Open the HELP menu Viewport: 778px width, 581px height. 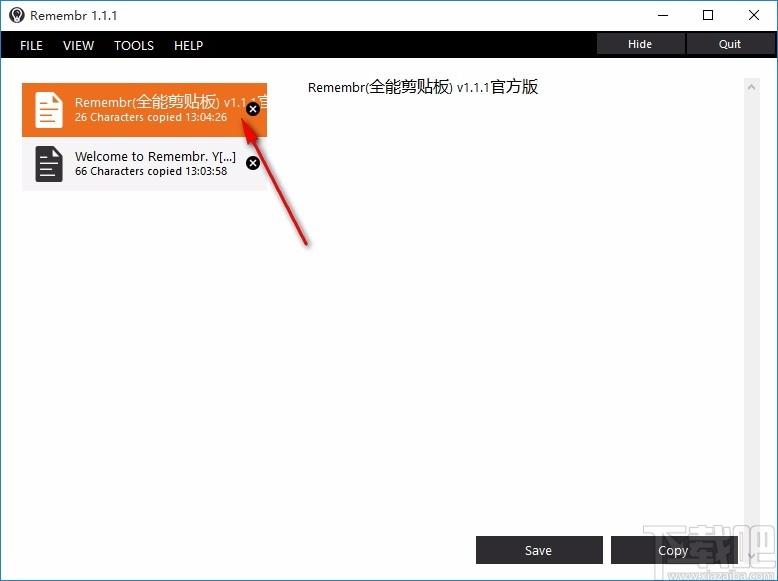189,46
